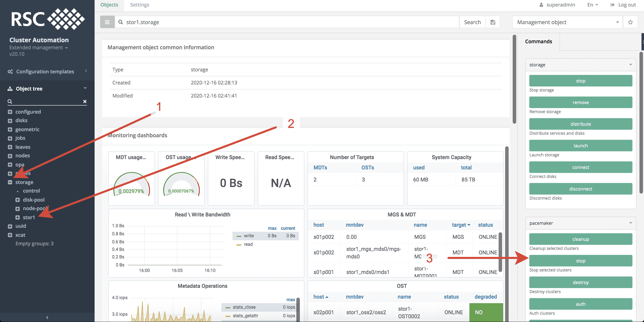Open the Management object dropdown
Image resolution: width=644 pixels, height=322 pixels.
(567, 22)
